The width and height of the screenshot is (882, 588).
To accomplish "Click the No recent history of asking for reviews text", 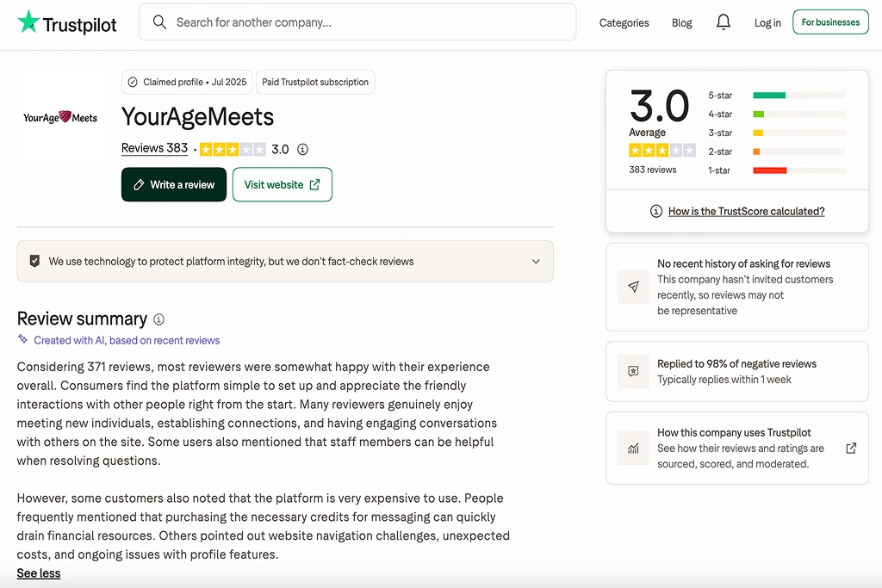I will (x=743, y=263).
